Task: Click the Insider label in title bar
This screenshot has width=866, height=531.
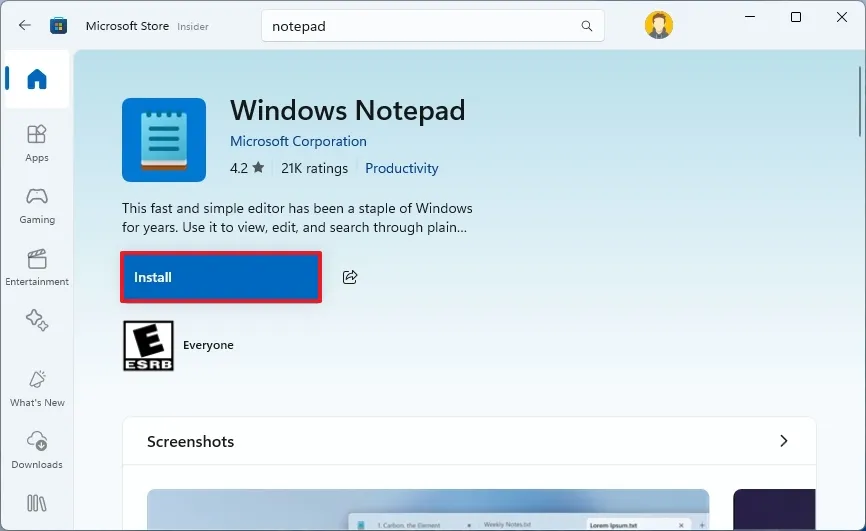Action: 193,27
